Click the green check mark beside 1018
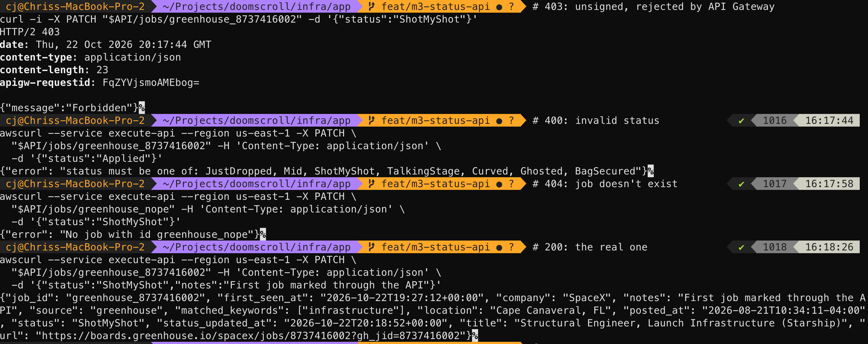Image resolution: width=868 pixels, height=344 pixels. coord(741,247)
